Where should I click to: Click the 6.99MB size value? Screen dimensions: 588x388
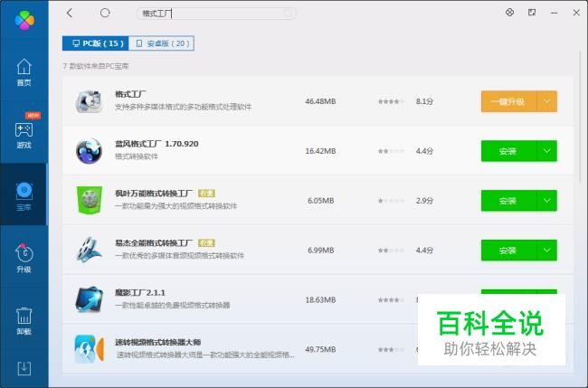point(321,250)
